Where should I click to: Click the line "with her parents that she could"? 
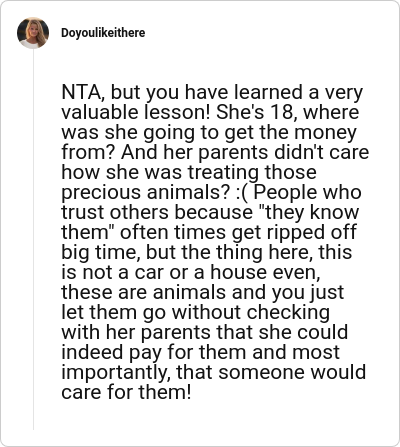point(205,332)
